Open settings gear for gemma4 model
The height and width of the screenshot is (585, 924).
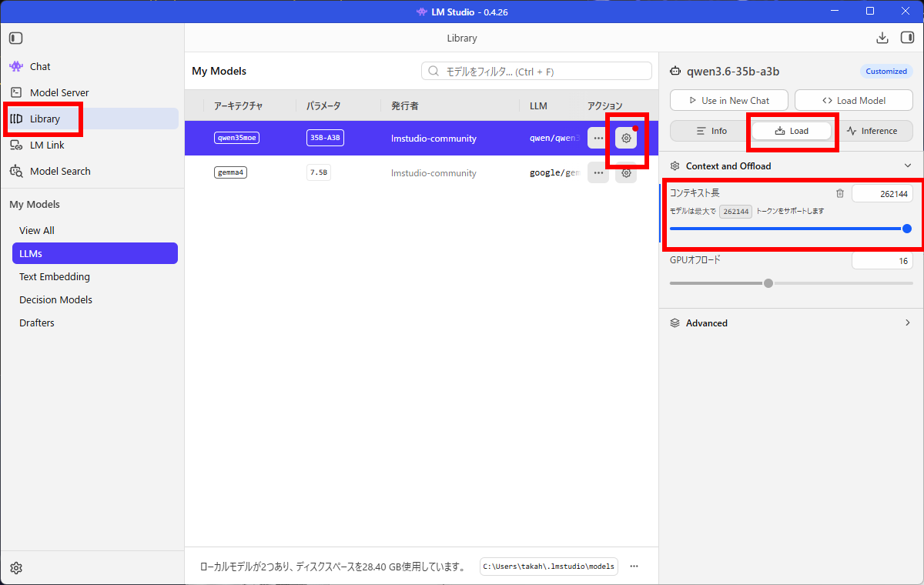pyautogui.click(x=627, y=172)
